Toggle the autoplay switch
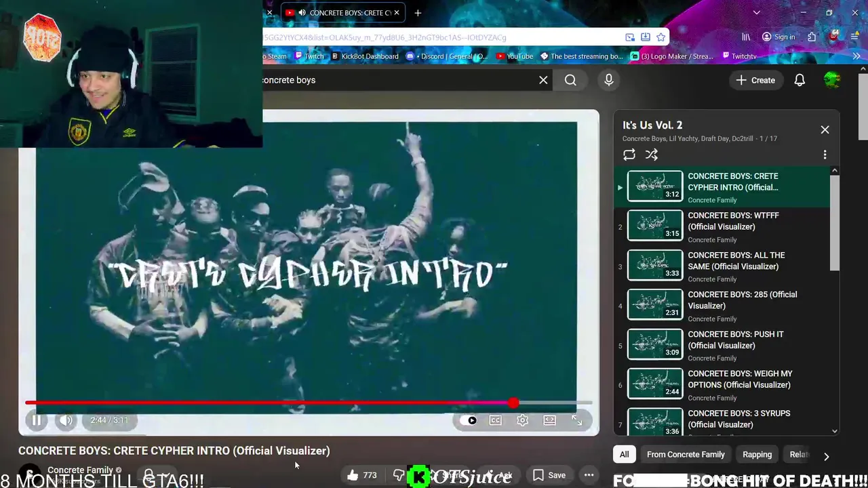 469,420
